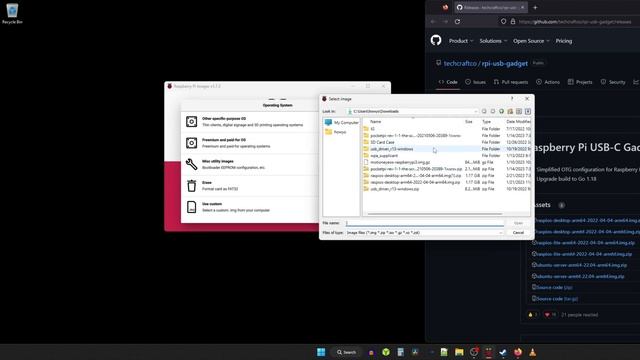Switch to Security tab in repository
Viewport: 640px width, 360px height.
(613, 82)
